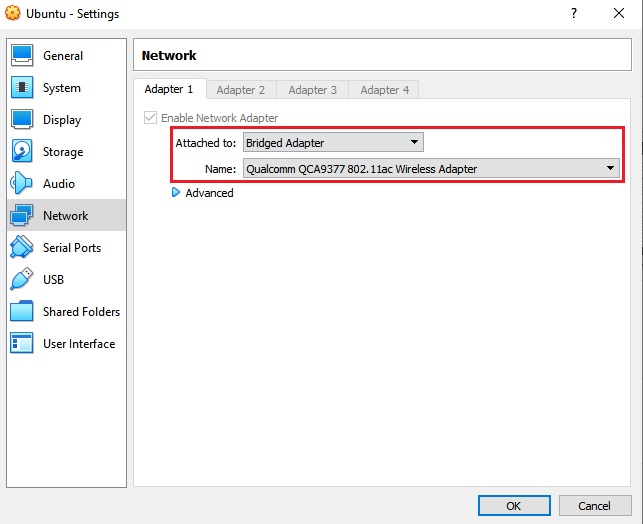
Task: Select the Network entry in the sidebar
Action: (x=65, y=216)
